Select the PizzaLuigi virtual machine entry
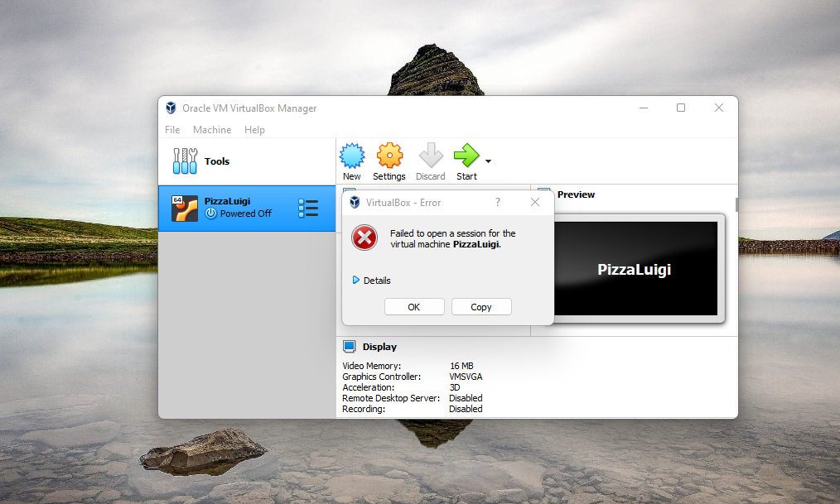 [x=247, y=208]
